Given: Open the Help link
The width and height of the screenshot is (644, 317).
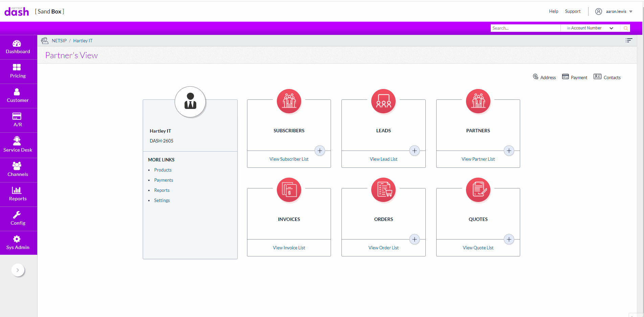Looking at the screenshot, I should (x=554, y=12).
